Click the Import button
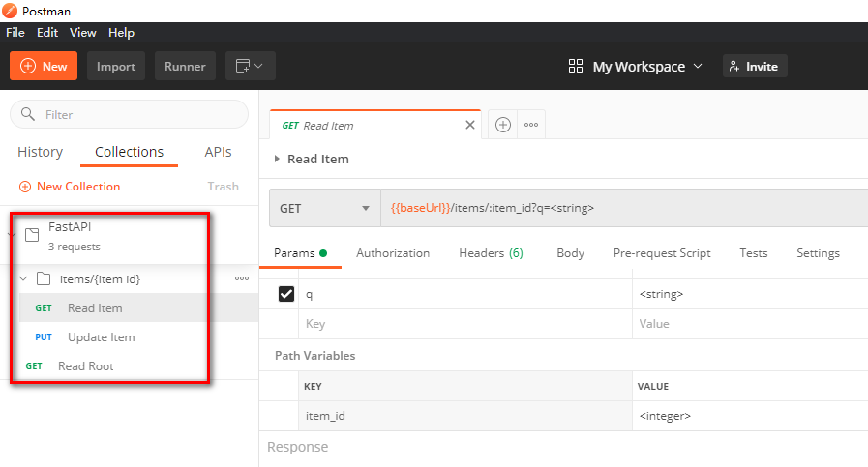Viewport: 868px width, 467px height. pyautogui.click(x=116, y=66)
